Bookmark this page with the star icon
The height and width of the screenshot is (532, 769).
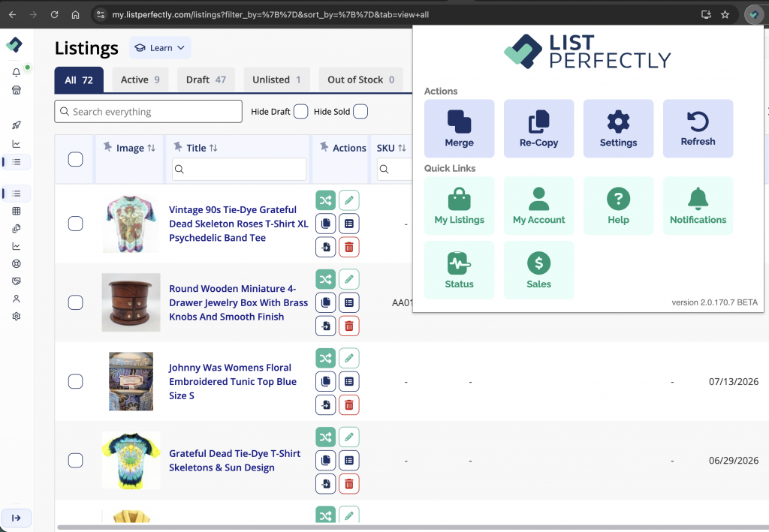[725, 15]
